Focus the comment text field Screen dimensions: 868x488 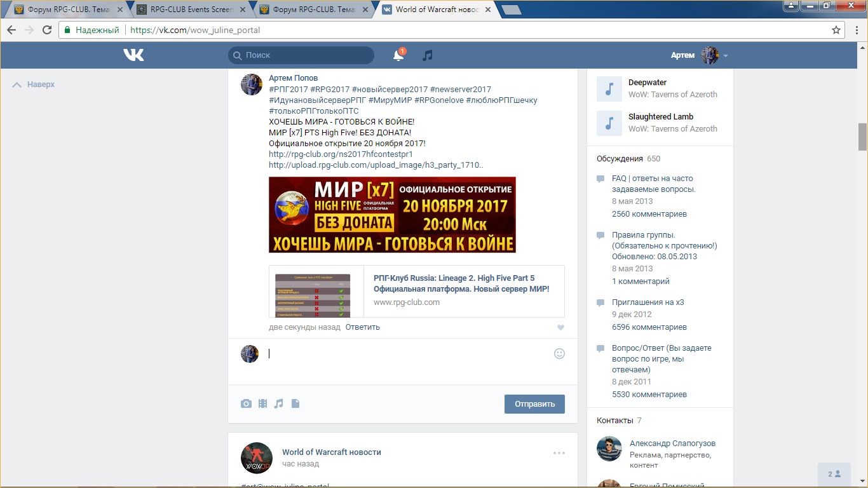(x=405, y=354)
